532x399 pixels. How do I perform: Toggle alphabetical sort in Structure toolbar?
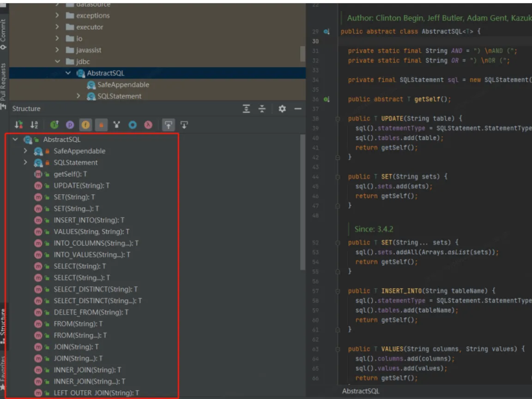(34, 125)
